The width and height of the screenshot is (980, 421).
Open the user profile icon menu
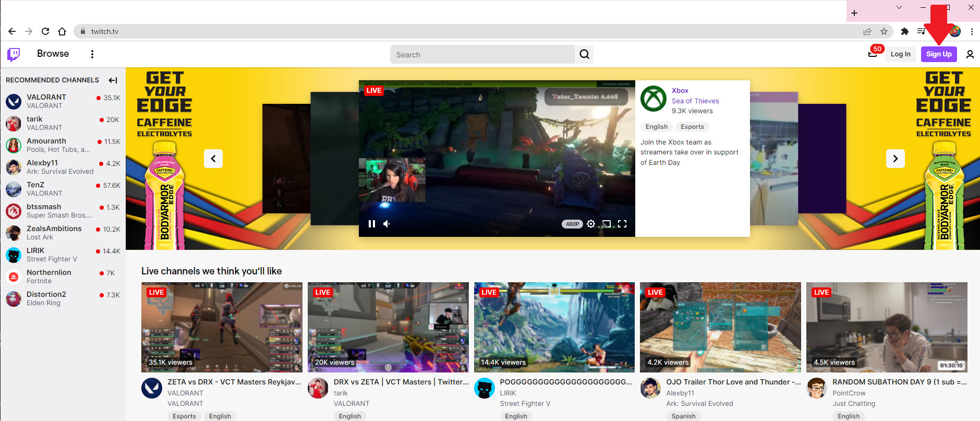pyautogui.click(x=970, y=54)
